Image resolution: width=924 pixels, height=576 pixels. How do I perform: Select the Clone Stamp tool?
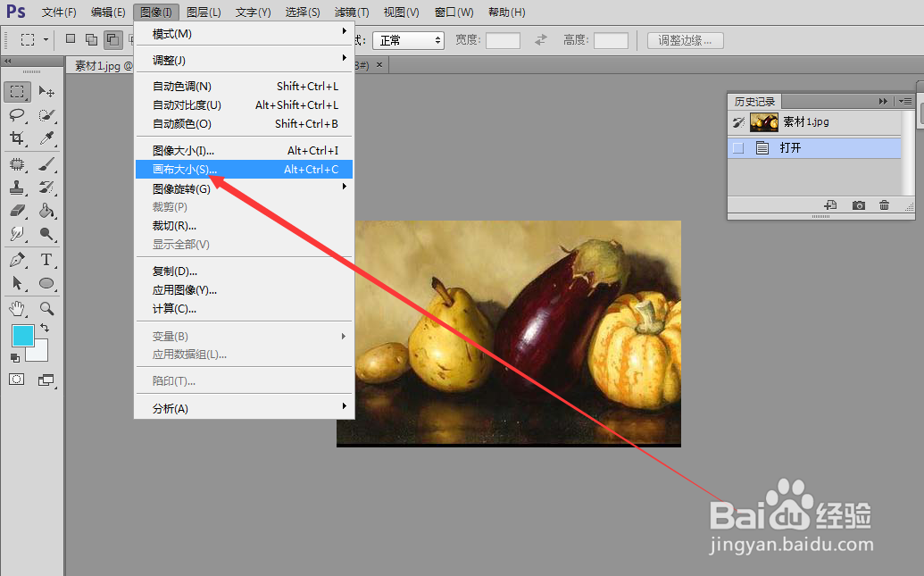(17, 188)
